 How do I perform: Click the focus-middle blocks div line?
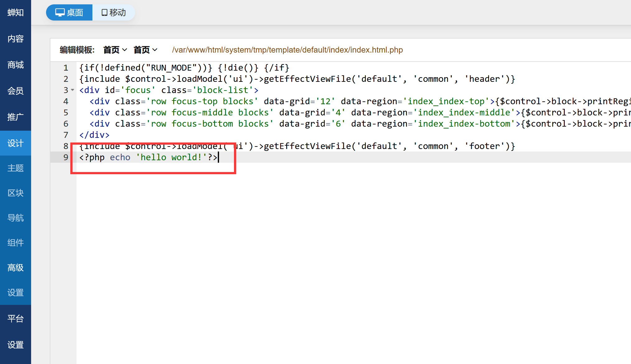(360, 113)
